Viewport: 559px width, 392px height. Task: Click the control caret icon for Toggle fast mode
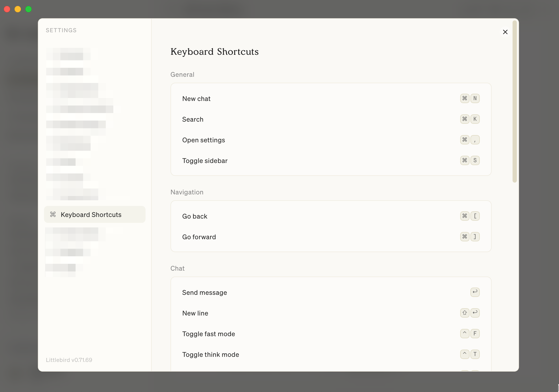point(464,334)
